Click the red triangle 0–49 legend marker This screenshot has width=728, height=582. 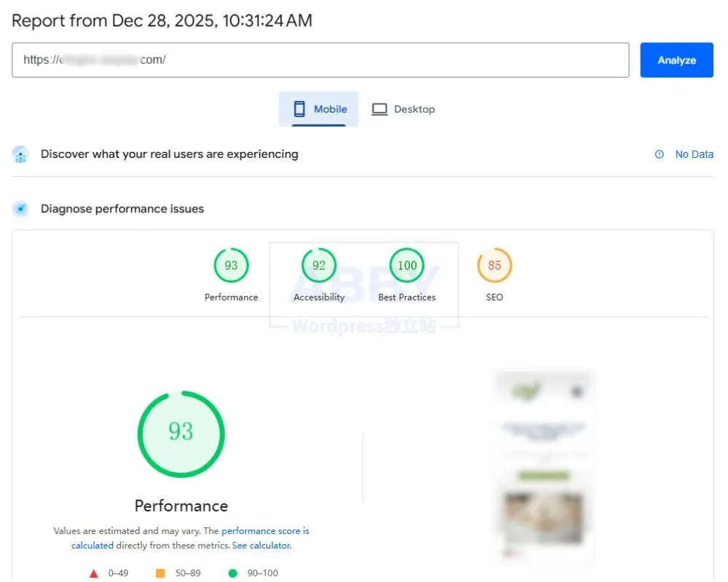(94, 573)
